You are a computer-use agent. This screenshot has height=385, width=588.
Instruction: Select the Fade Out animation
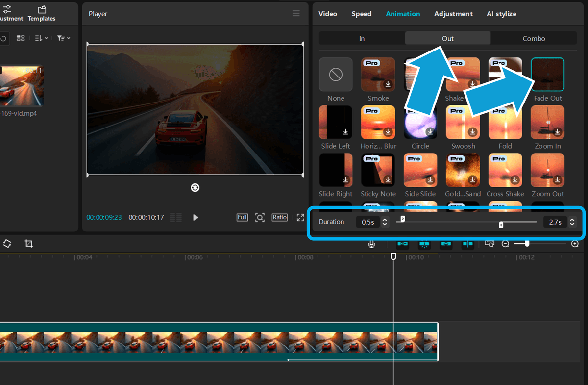click(547, 74)
